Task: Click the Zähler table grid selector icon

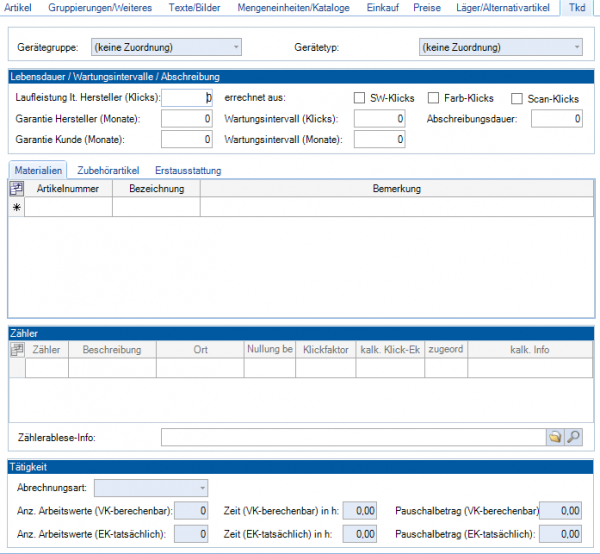Action: (16, 350)
